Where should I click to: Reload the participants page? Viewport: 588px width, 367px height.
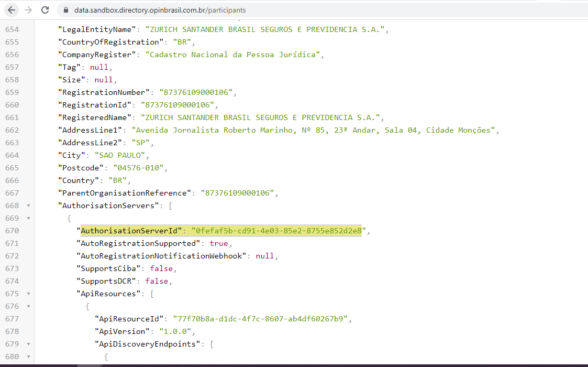click(45, 10)
